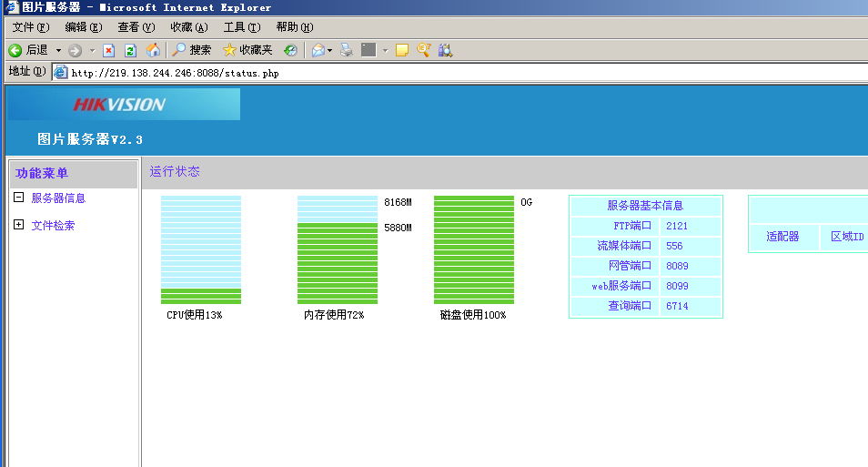Click the CPU usage bar graph
This screenshot has width=868, height=467.
tap(201, 249)
